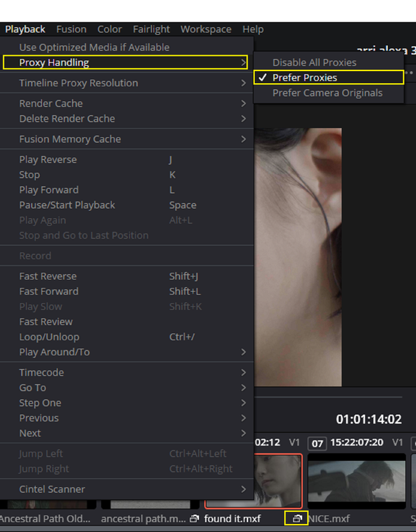
Task: Expand the Play Around/To submenu
Action: [x=126, y=352]
